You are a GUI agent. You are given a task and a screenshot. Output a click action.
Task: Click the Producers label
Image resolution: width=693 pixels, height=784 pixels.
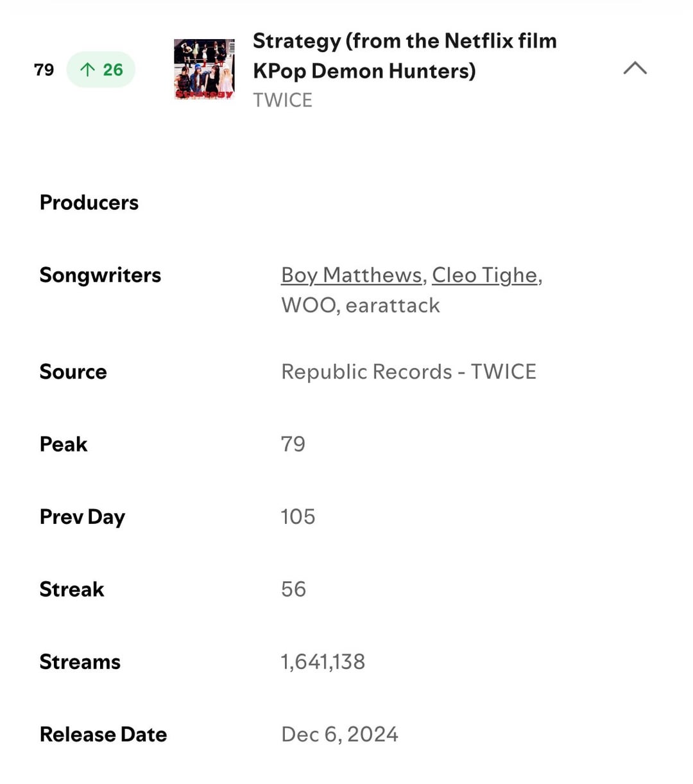(89, 202)
